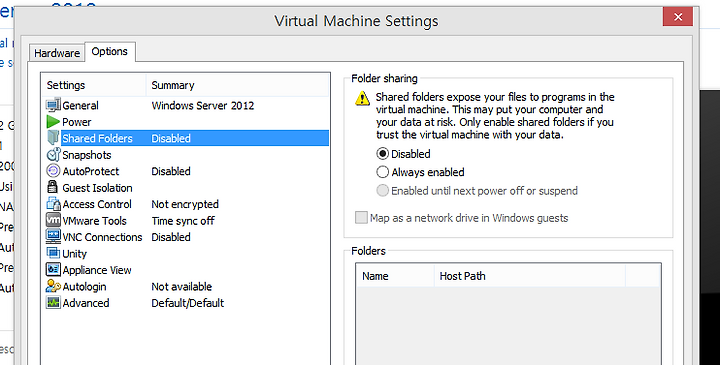Select the Advanced graph icon
720x365 pixels.
(53, 303)
